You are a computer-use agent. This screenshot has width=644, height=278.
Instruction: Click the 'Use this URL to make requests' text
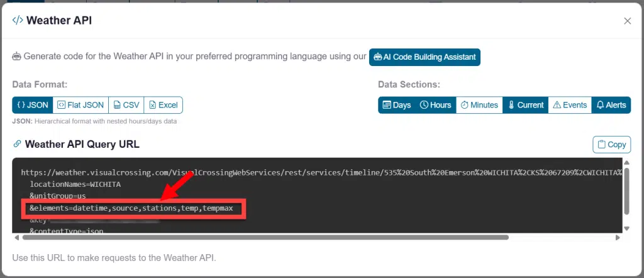pyautogui.click(x=114, y=259)
